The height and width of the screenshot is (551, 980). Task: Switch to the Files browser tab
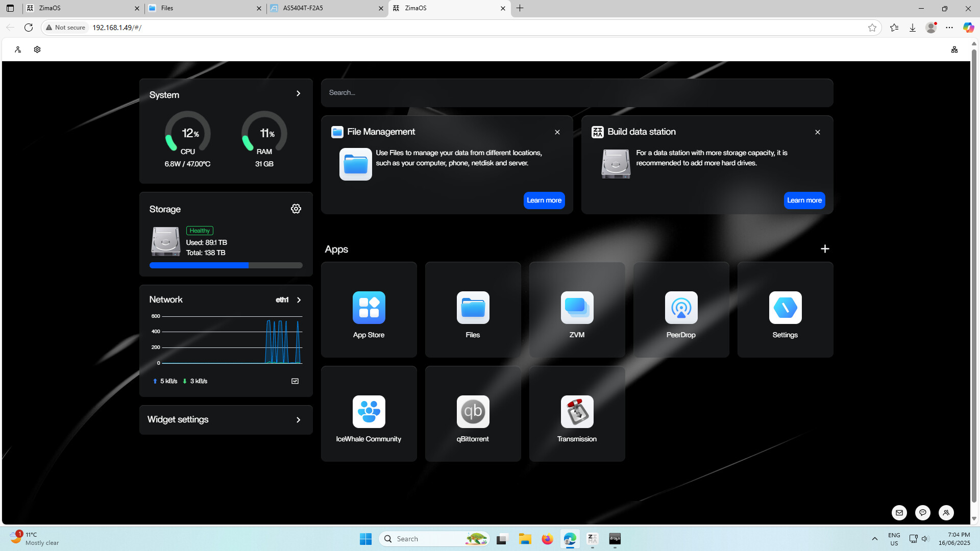[205, 8]
